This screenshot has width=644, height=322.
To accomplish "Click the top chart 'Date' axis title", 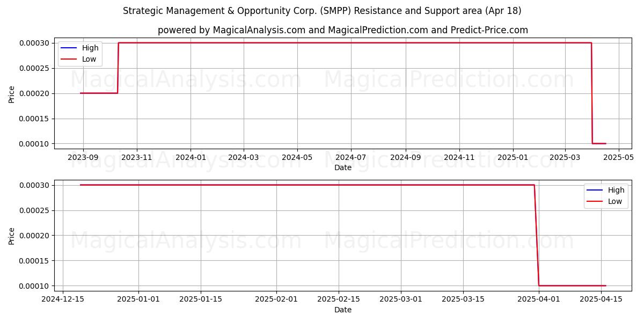I will [x=343, y=167].
